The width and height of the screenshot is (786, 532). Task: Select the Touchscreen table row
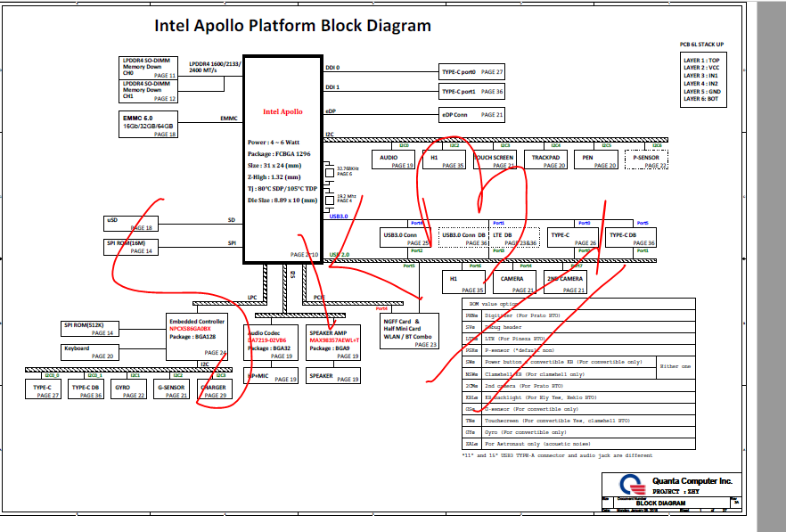(x=578, y=421)
